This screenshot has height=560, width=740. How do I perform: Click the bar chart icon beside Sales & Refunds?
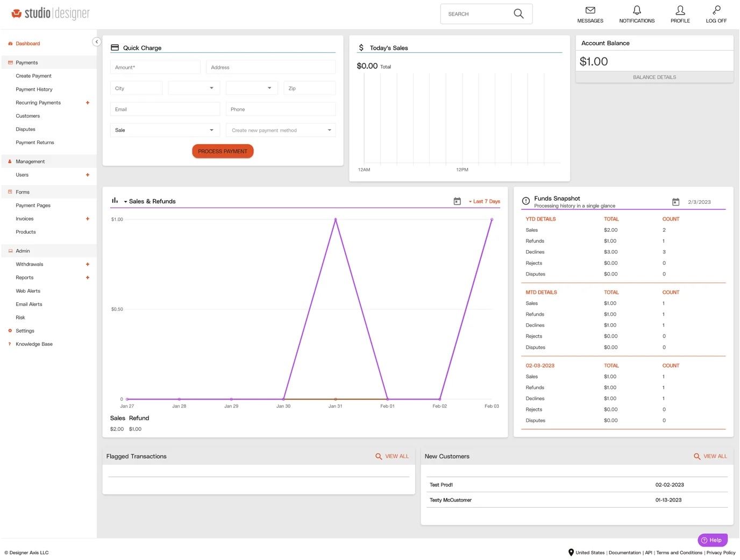pos(115,200)
